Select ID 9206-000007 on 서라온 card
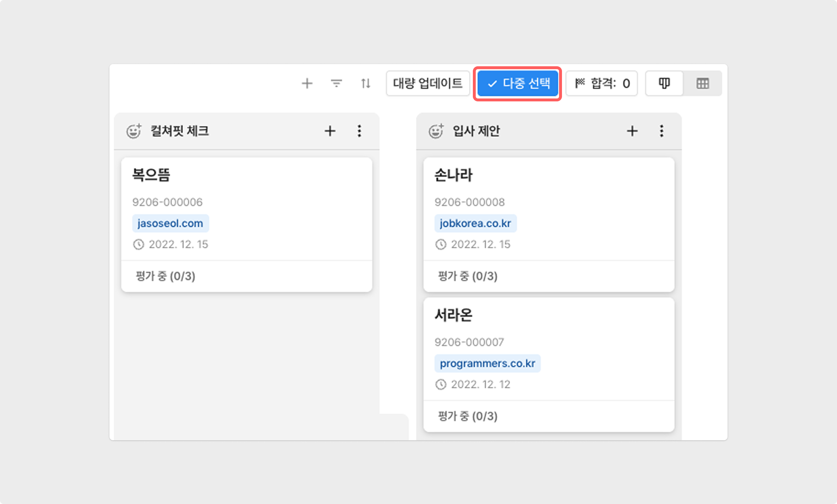Image resolution: width=837 pixels, height=504 pixels. coord(469,342)
